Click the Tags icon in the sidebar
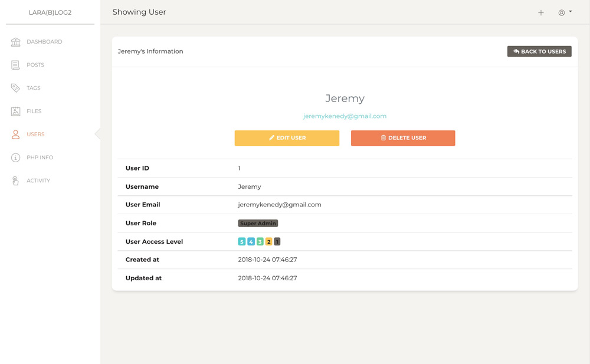Viewport: 590px width, 364px height. click(15, 88)
